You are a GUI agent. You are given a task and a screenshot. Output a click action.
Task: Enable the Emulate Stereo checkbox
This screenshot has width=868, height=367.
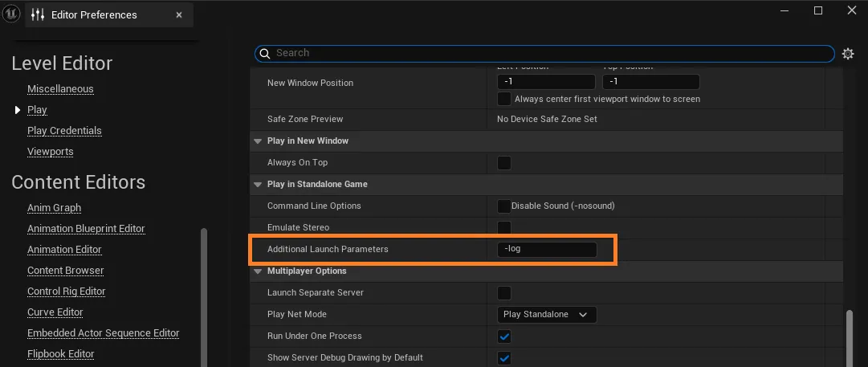(504, 228)
